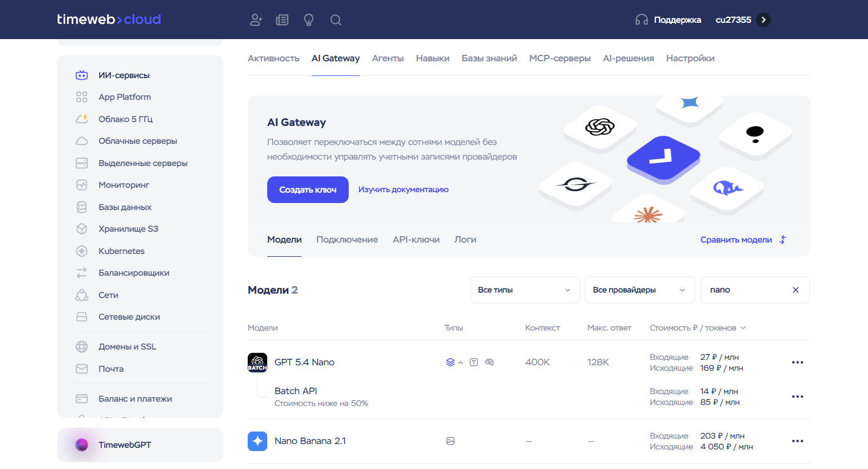Open the TimewebGPT button
Image resolution: width=868 pixels, height=469 pixels.
(140, 445)
